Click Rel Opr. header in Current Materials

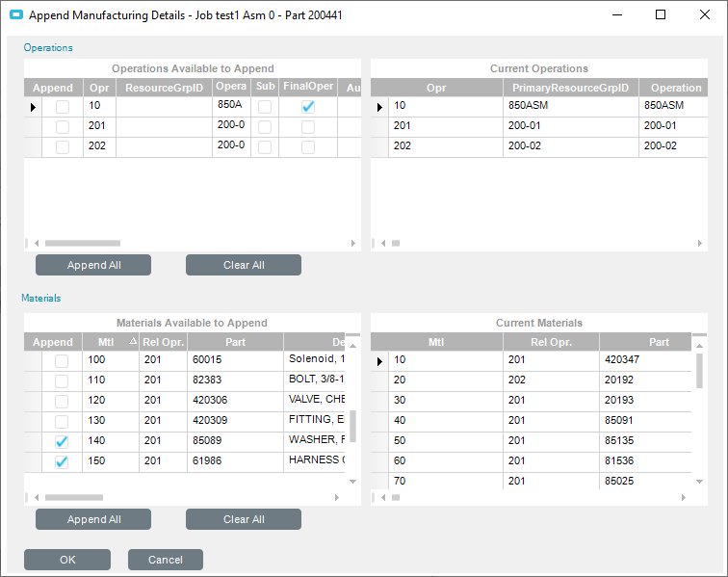pos(551,342)
